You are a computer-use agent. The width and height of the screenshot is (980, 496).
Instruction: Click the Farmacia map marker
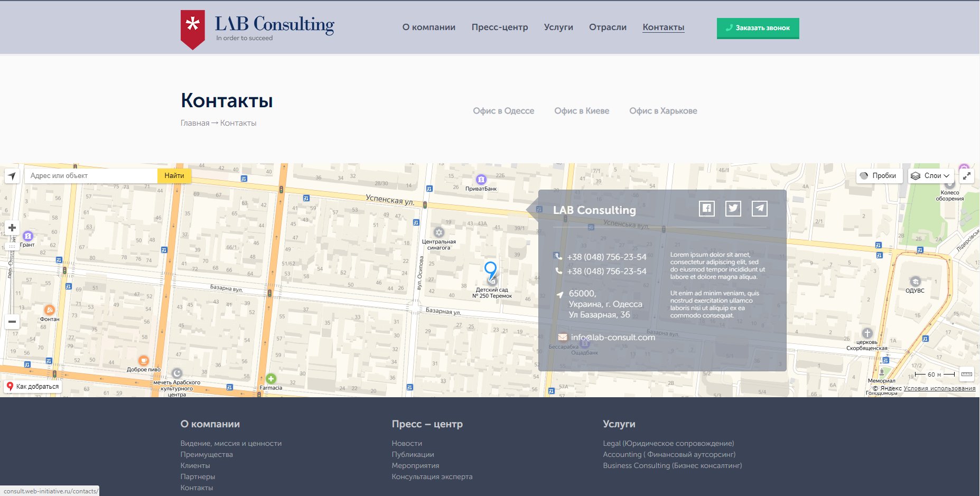[x=271, y=379]
